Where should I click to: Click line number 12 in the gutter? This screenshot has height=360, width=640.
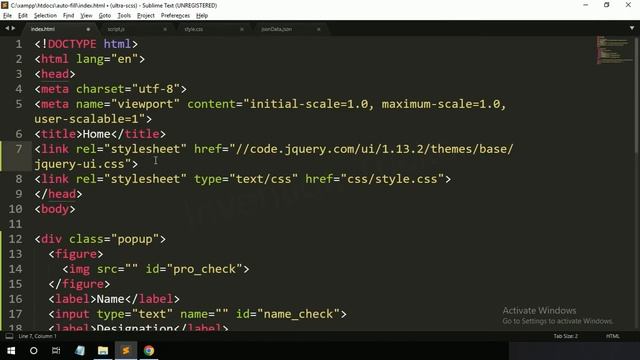coord(16,239)
